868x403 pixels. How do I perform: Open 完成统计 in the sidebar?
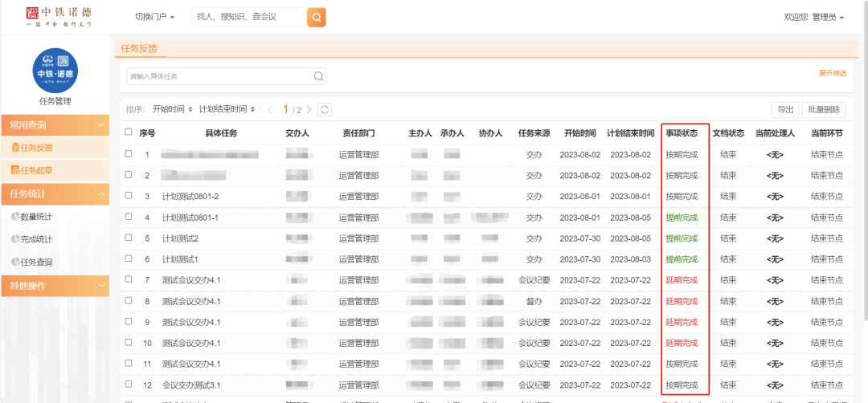(x=36, y=239)
